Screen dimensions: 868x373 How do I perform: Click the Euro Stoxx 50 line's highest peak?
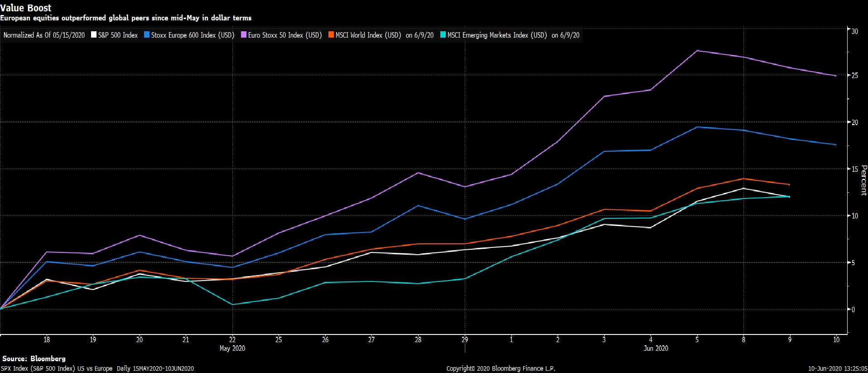[x=697, y=51]
